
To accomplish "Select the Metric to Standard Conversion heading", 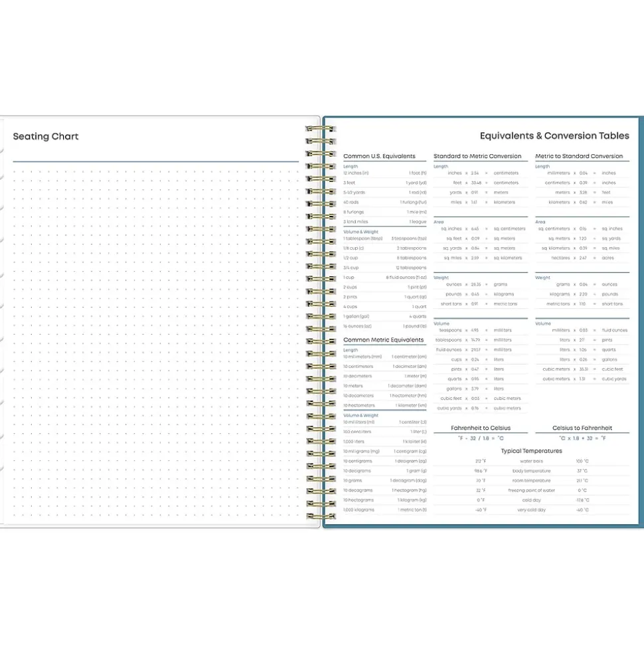I will [579, 157].
